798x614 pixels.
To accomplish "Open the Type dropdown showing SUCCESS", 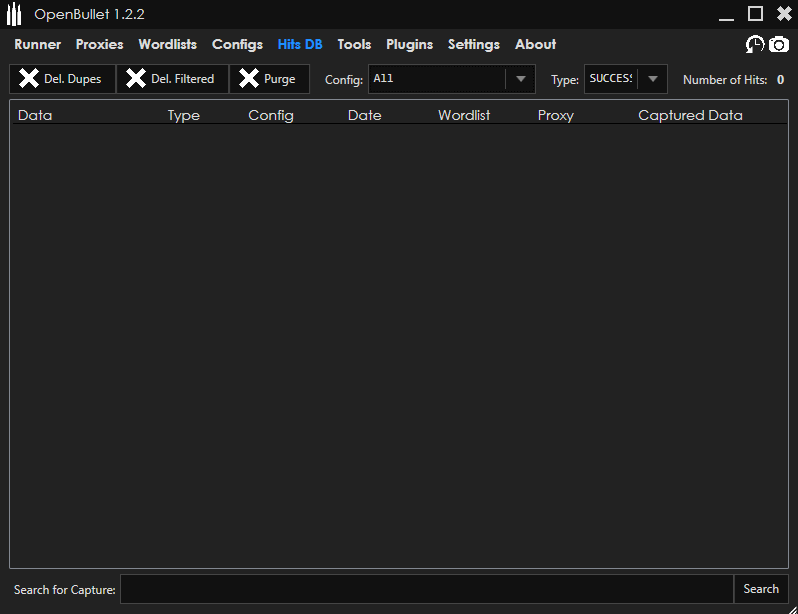I will click(625, 79).
